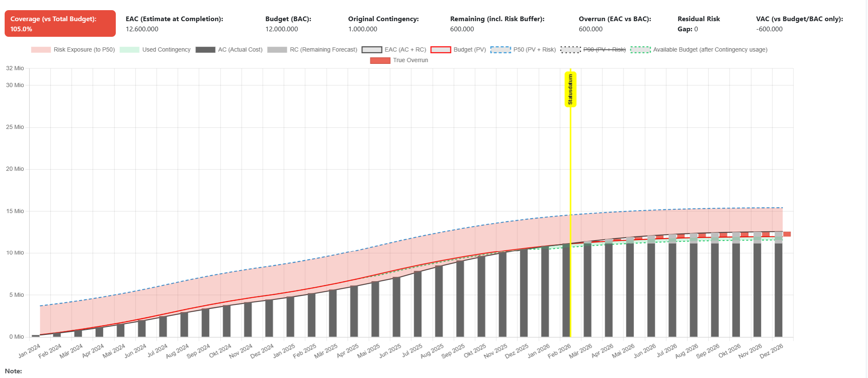The image size is (868, 378).
Task: Show the struck-through P90 (PV + Risk) series
Action: point(593,50)
